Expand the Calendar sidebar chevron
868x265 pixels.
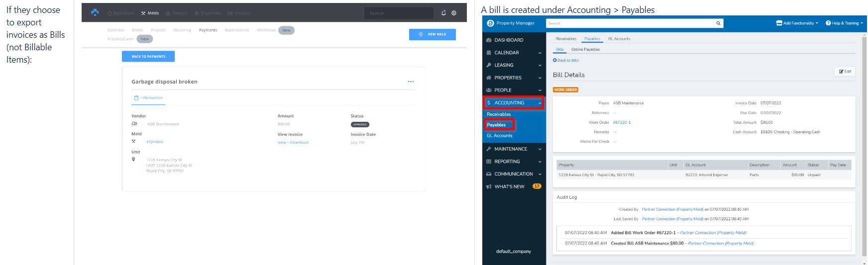540,53
